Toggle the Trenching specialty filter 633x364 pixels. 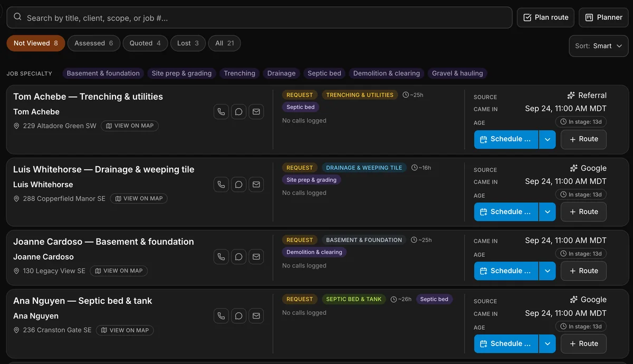[239, 73]
